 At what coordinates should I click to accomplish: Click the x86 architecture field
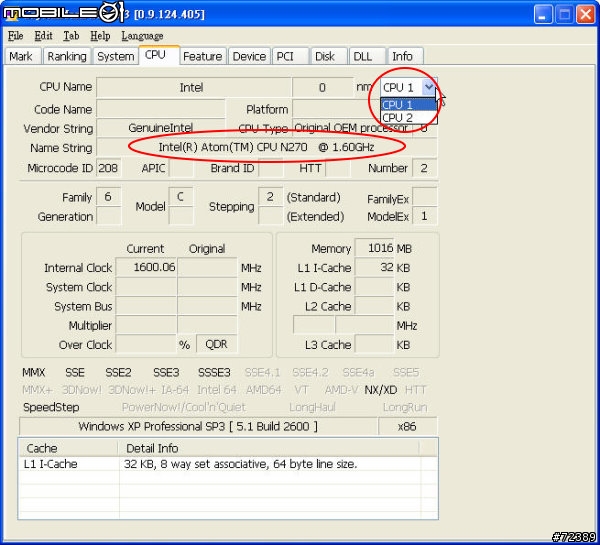click(x=407, y=426)
